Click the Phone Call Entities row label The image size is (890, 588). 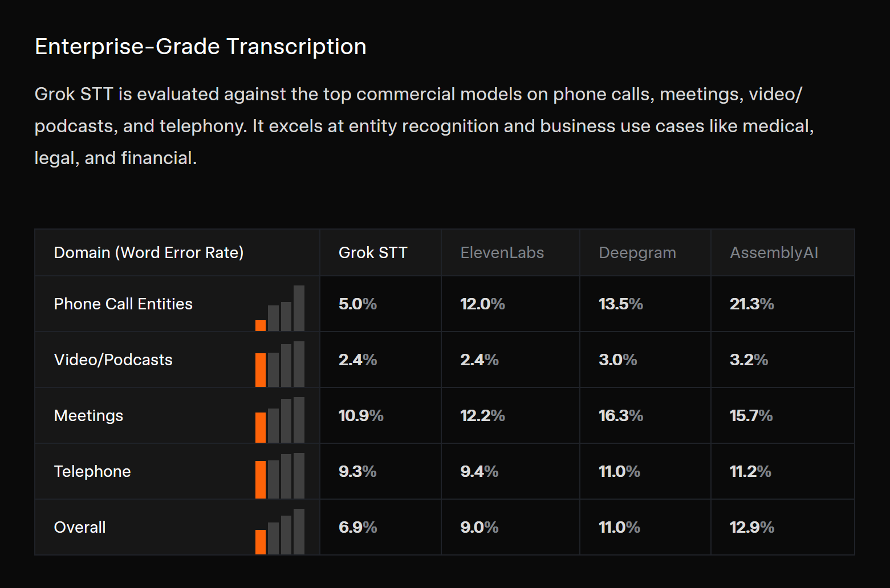point(123,304)
